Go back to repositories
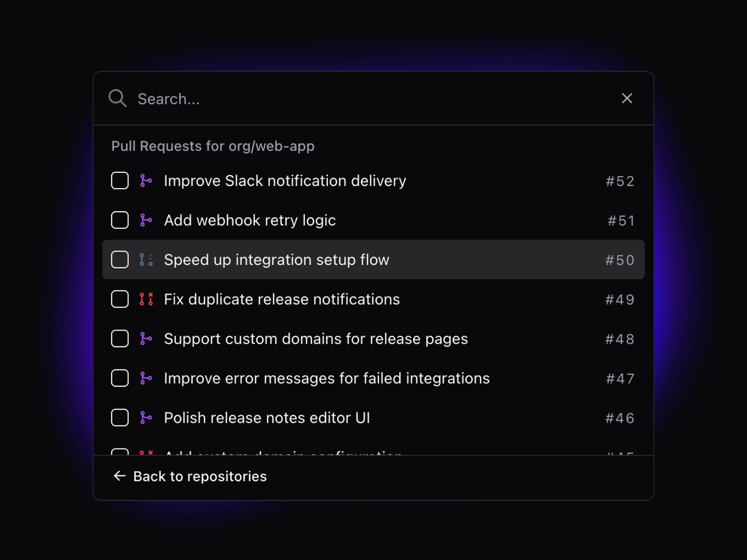Screen dimensions: 747x560 click(x=200, y=477)
